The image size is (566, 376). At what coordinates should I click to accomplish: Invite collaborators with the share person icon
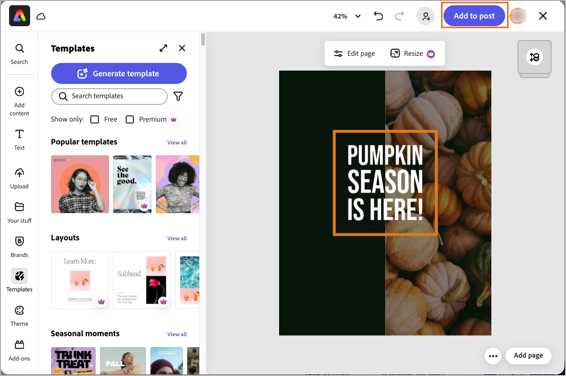click(426, 16)
